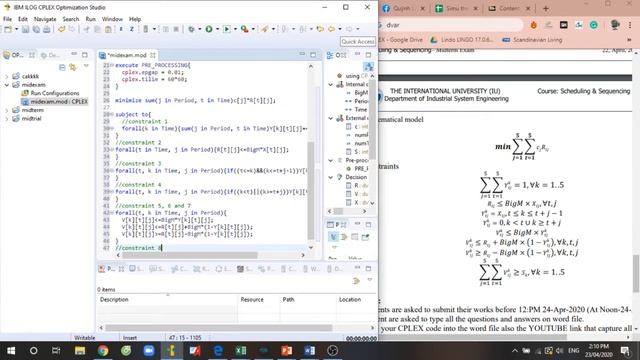Open dropdown arrow next to New icon

coord(16,29)
